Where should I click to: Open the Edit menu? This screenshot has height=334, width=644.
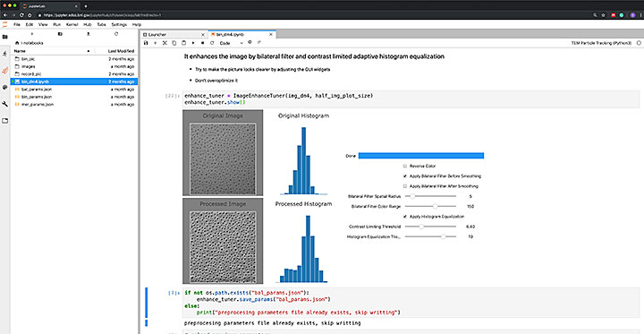pos(30,25)
